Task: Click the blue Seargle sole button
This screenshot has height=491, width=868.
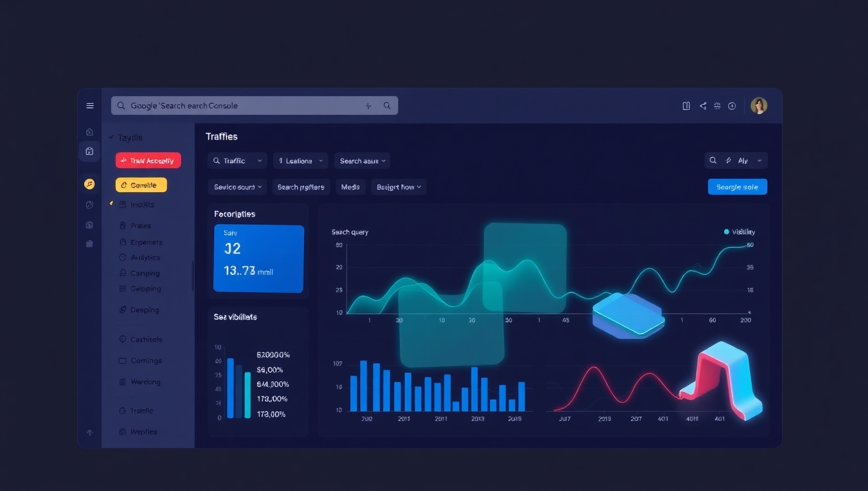Action: point(737,186)
